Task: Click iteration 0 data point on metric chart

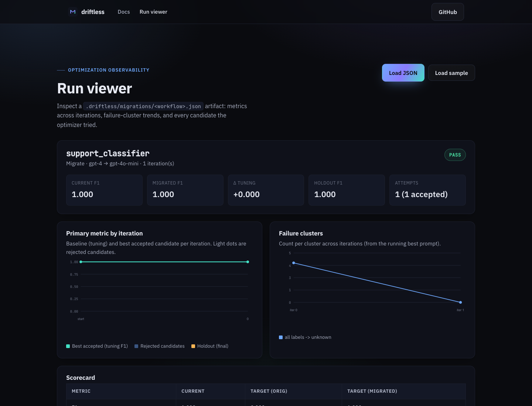Action: click(248, 262)
